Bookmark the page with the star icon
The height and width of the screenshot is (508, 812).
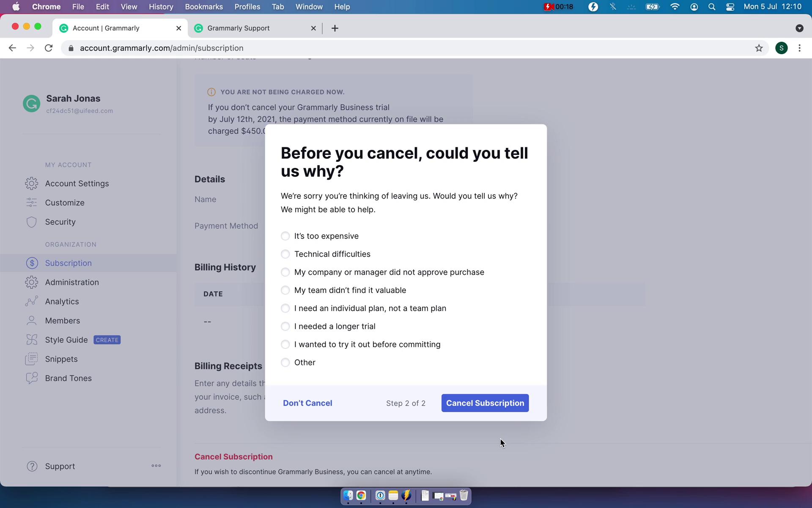click(x=759, y=48)
